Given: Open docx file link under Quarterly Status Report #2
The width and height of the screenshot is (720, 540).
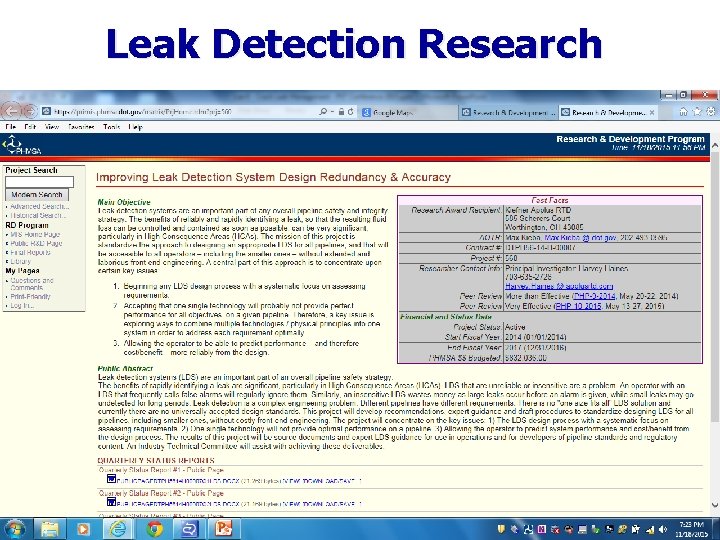Looking at the screenshot, I should point(178,504).
